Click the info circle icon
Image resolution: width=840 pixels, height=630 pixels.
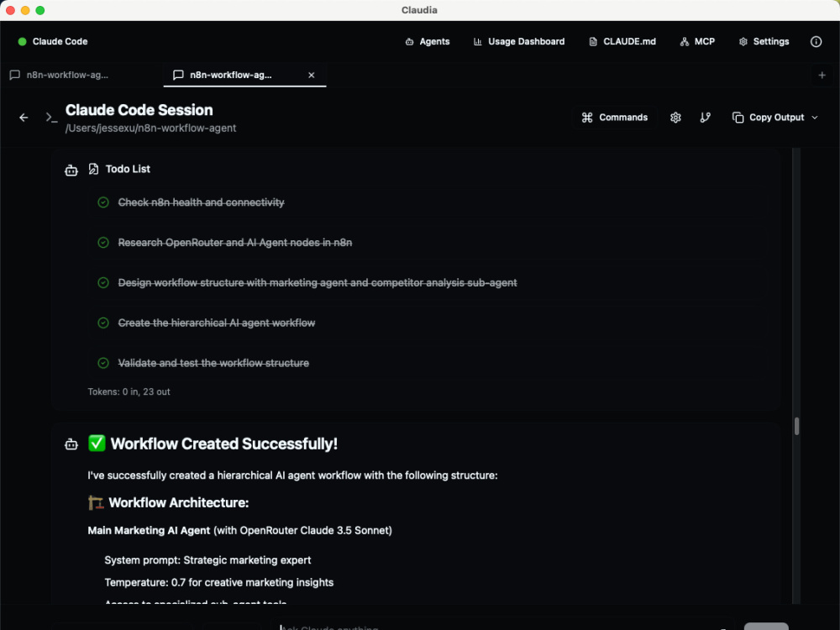click(816, 41)
